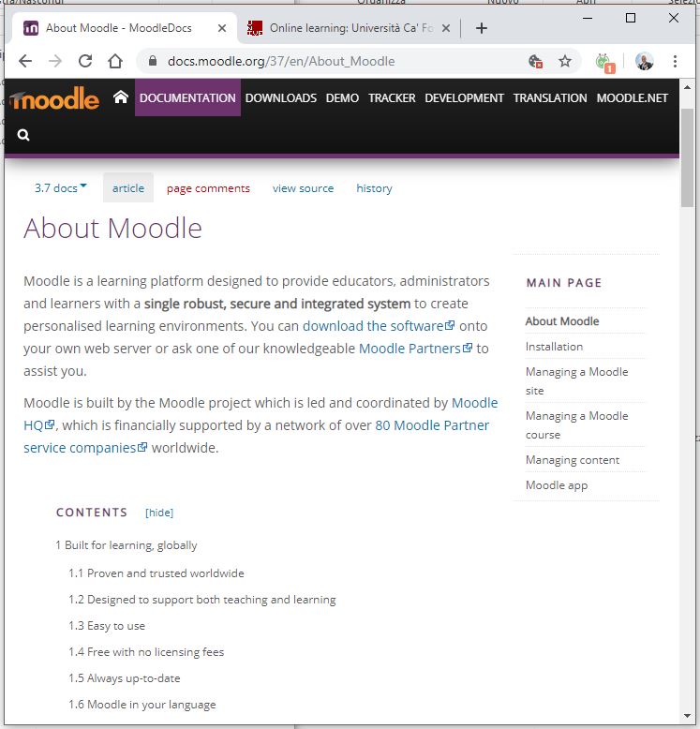The width and height of the screenshot is (700, 729).
Task: Click the Moodle logo
Action: pyautogui.click(x=54, y=98)
